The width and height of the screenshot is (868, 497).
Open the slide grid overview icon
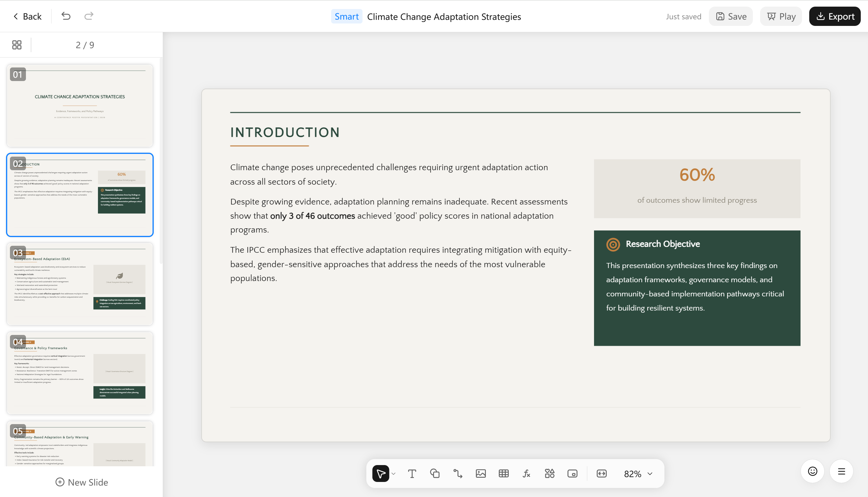[17, 45]
